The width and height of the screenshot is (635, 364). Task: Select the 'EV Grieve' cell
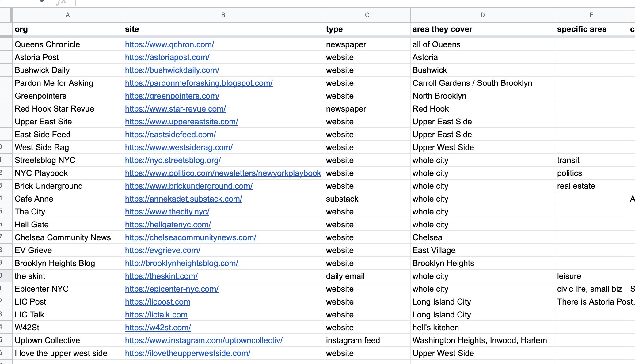pyautogui.click(x=68, y=250)
